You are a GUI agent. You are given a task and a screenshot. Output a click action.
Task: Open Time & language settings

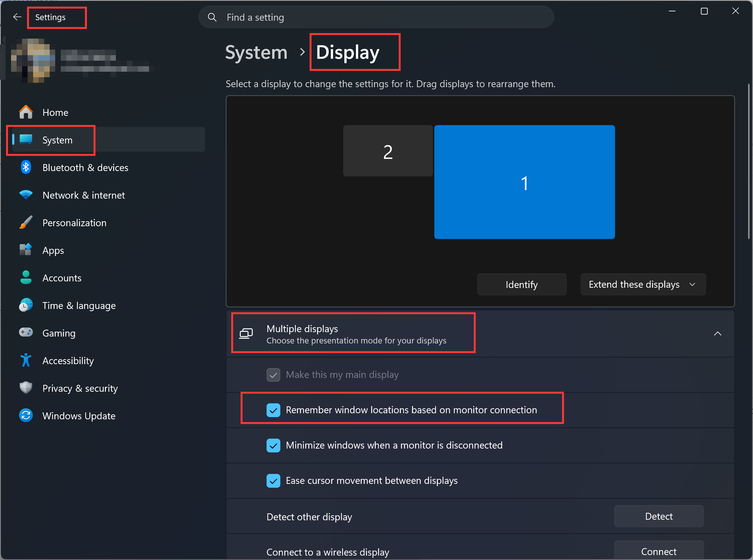pos(108,305)
